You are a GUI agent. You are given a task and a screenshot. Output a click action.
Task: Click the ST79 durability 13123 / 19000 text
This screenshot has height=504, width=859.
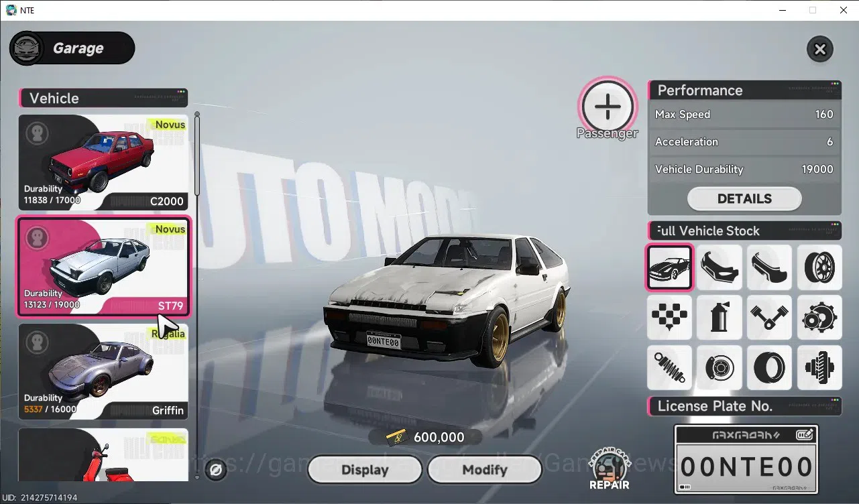pos(52,305)
